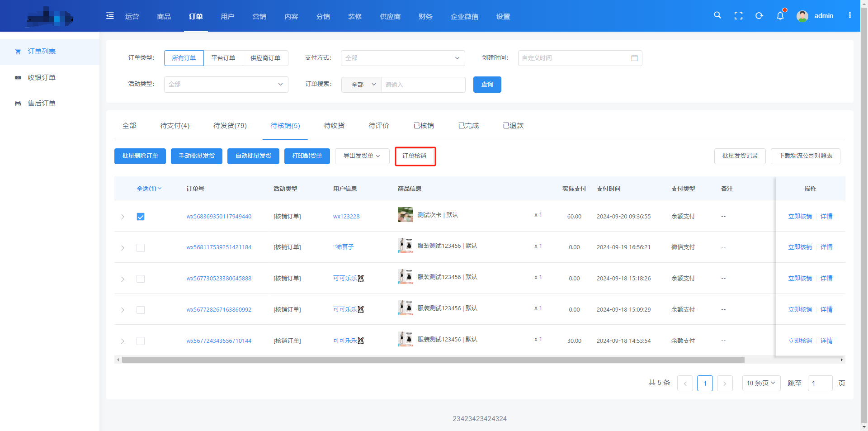Image resolution: width=868 pixels, height=431 pixels.
Task: Tick checkbox for order wx567724343656710144
Action: click(x=141, y=341)
